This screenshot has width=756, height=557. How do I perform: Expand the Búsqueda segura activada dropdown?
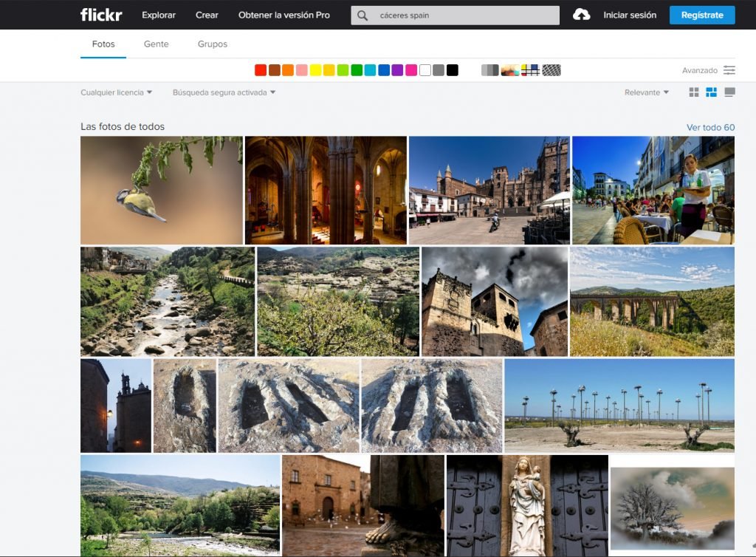(x=221, y=92)
